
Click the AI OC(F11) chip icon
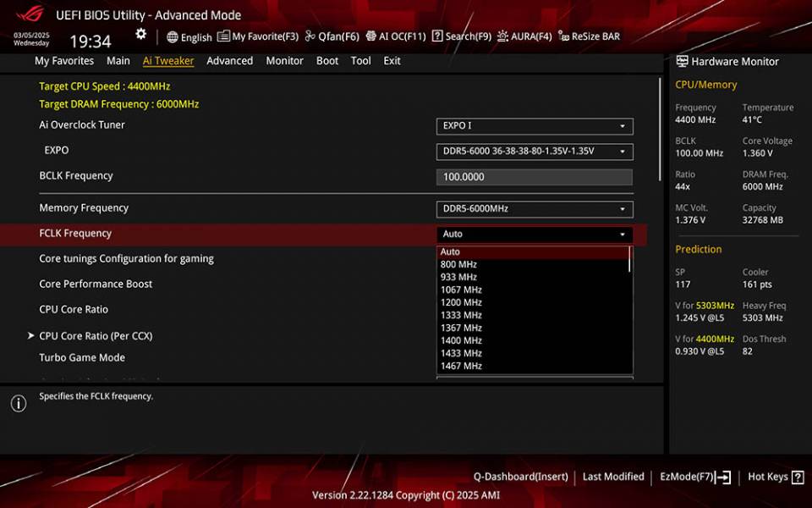pos(370,36)
